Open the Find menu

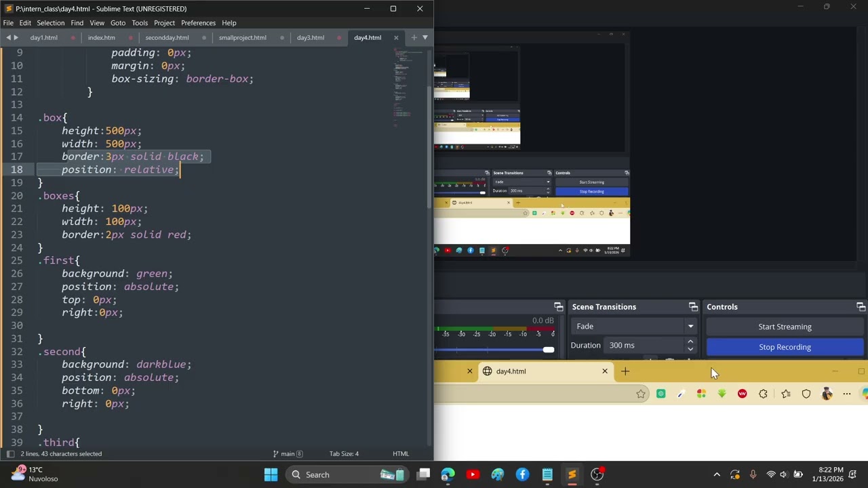pyautogui.click(x=77, y=22)
